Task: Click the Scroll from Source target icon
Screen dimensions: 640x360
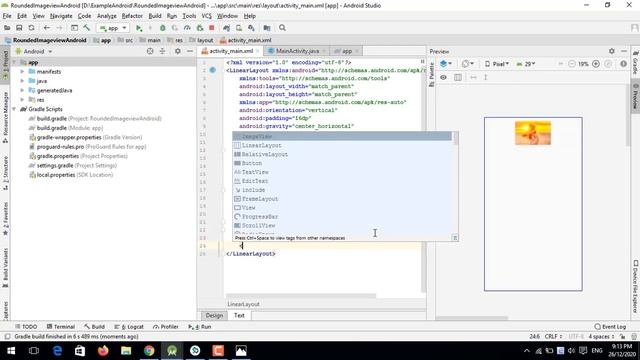Action: [150, 51]
